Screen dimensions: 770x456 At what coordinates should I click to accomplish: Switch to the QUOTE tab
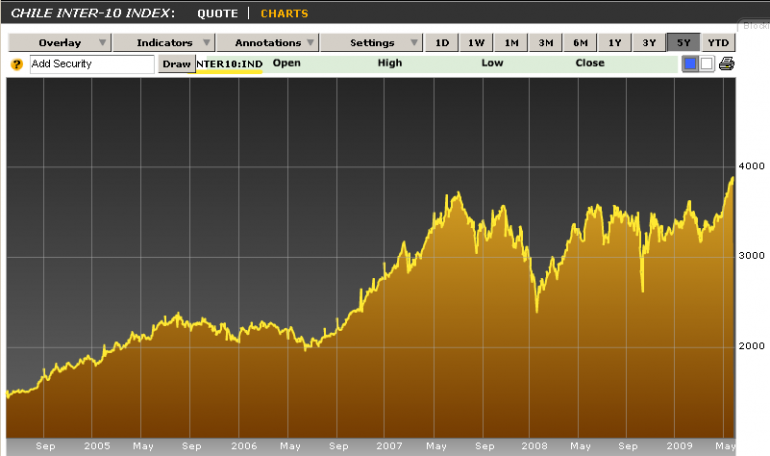(x=218, y=13)
